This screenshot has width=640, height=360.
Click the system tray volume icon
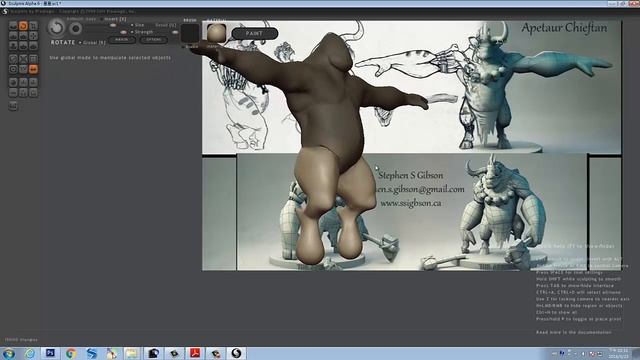583,353
